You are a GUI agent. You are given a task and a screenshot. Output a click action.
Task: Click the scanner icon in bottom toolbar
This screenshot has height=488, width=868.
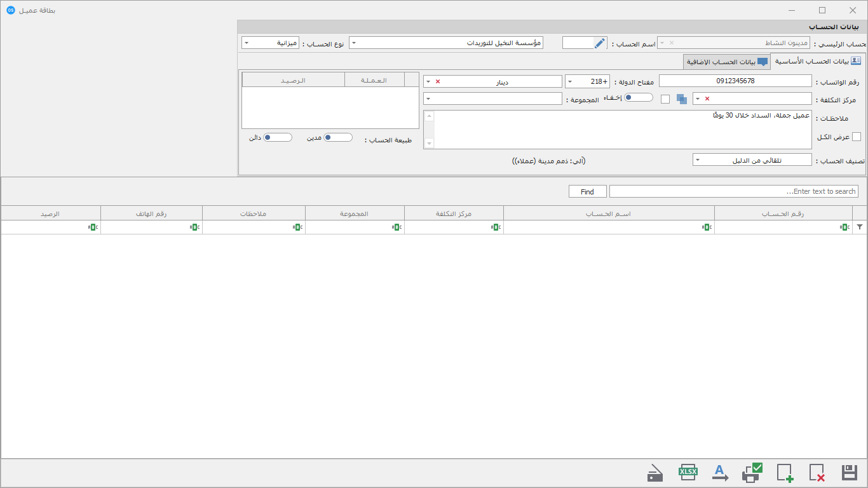click(655, 473)
